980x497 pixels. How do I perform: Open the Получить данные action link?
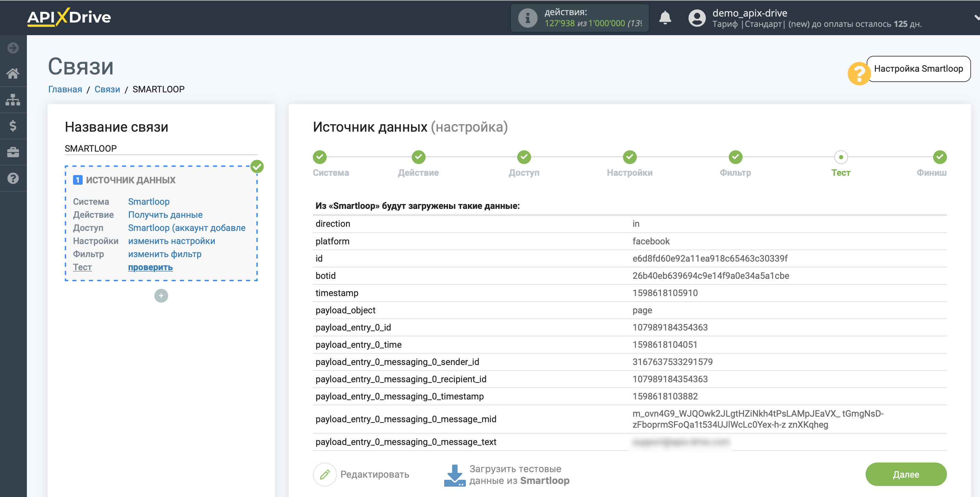click(x=165, y=215)
